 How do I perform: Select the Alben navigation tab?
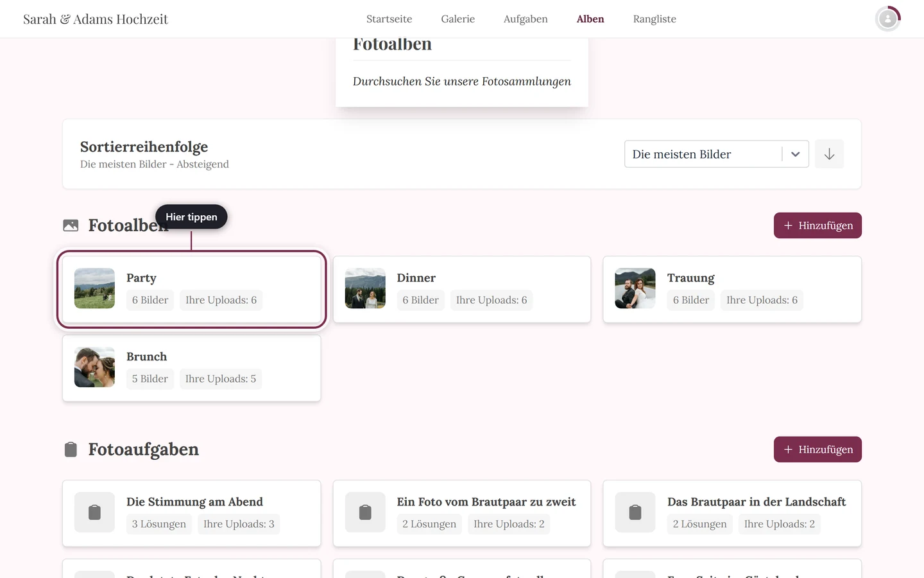pyautogui.click(x=590, y=19)
